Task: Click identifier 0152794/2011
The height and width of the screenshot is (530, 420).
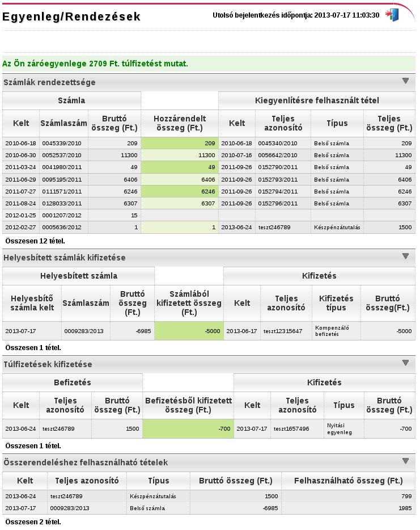Action: (278, 191)
